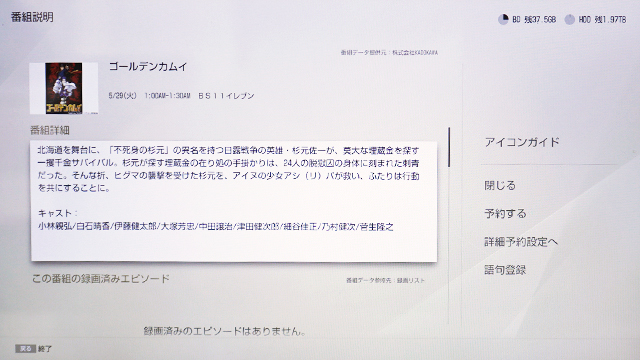Click the BD remaining capacity disc icon
Image resolution: width=640 pixels, height=360 pixels.
point(503,19)
